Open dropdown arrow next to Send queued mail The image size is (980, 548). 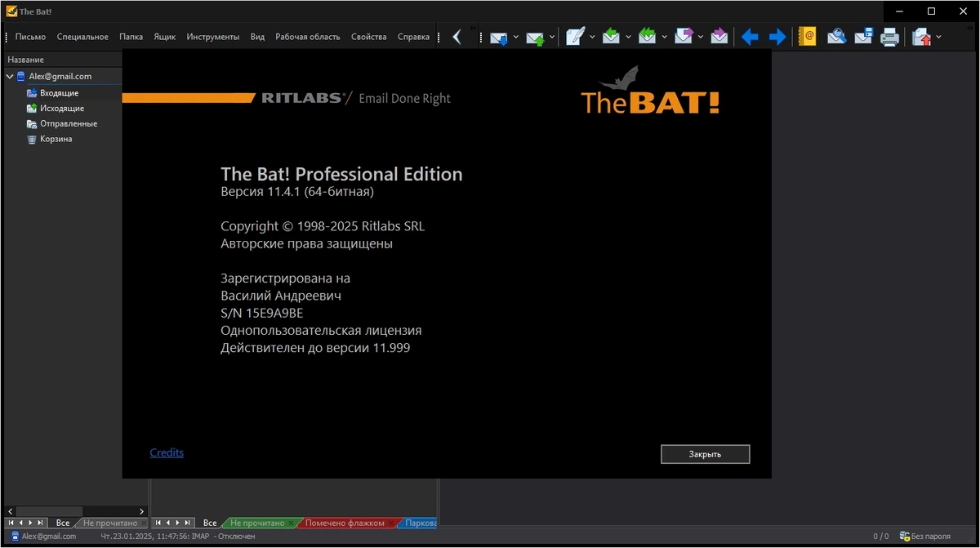(552, 37)
